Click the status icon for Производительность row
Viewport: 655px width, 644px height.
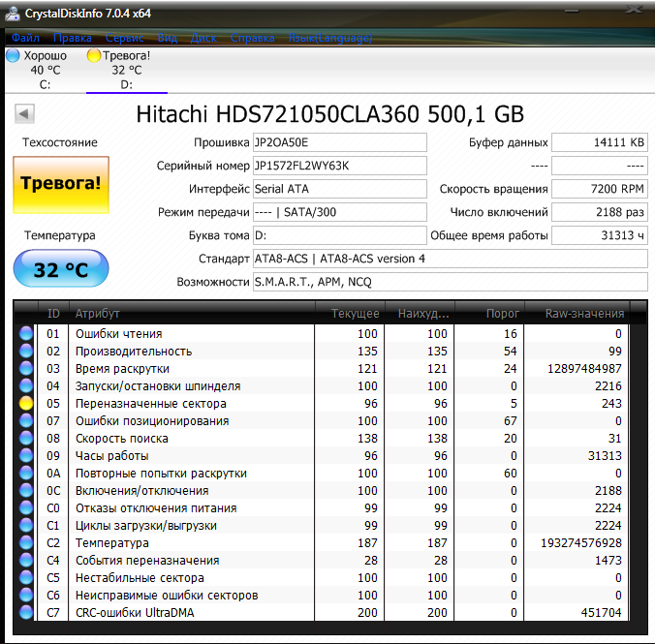(x=26, y=352)
